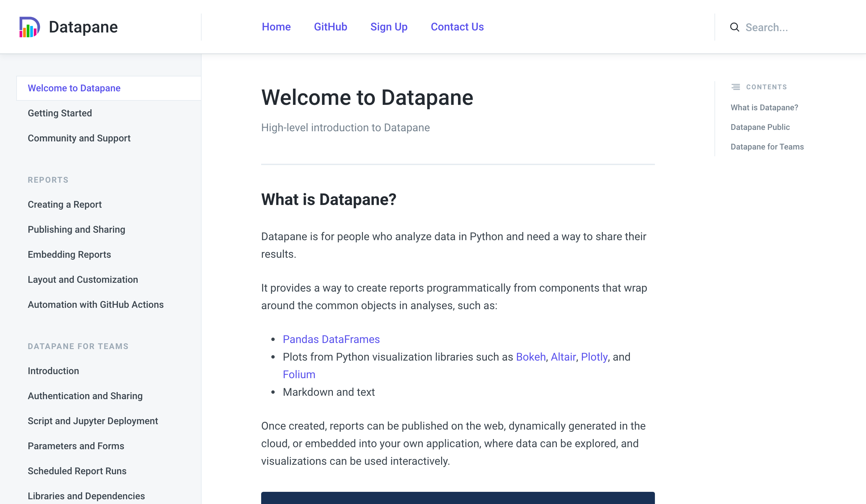Open Embedding Reports page
The width and height of the screenshot is (866, 504).
tap(69, 255)
